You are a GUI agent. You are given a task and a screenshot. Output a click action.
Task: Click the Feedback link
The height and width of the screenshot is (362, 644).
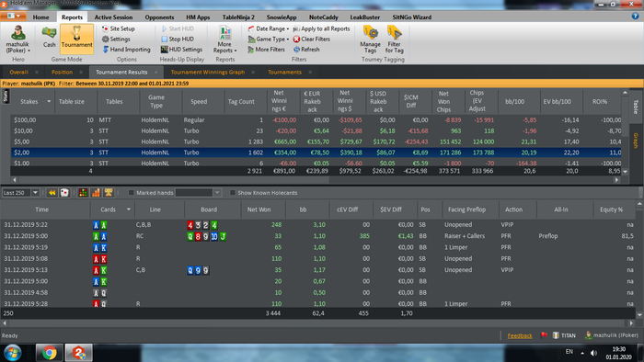(520, 335)
